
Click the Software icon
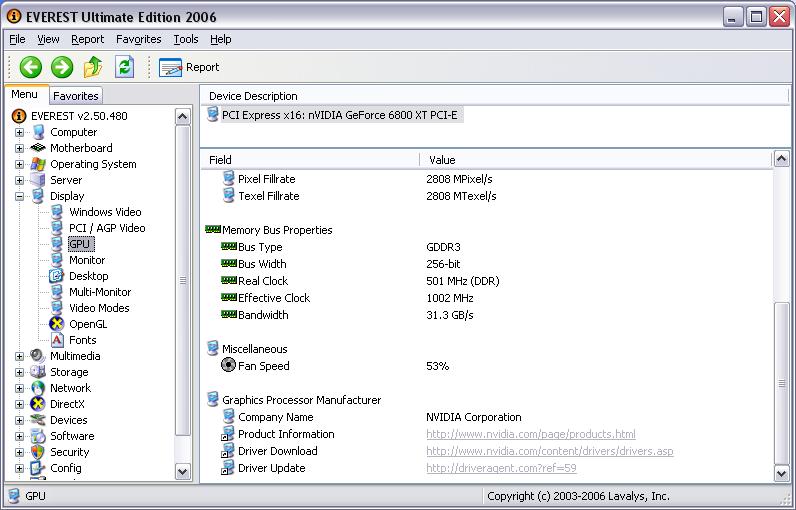38,436
